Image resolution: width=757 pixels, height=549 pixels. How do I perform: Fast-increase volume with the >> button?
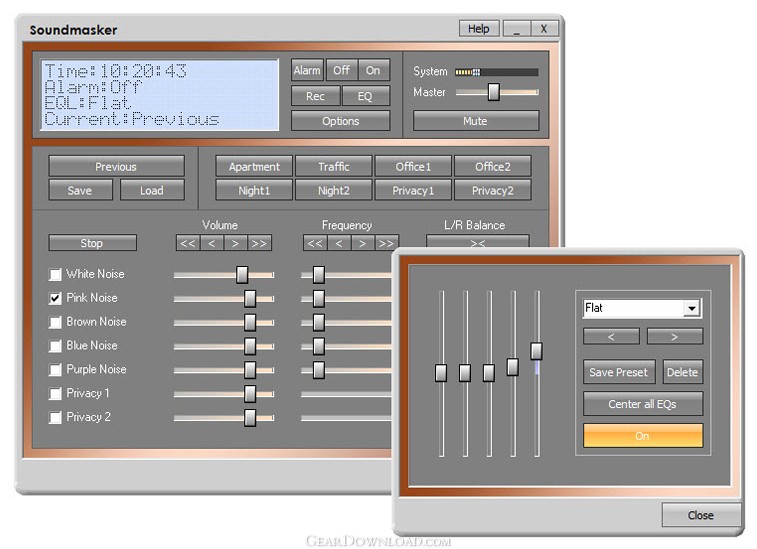pos(259,243)
